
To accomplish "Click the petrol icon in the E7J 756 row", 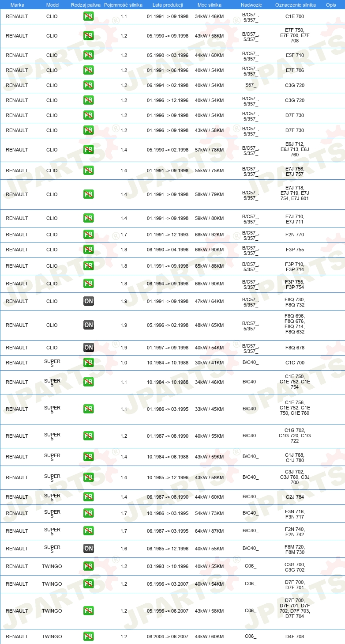I will [89, 170].
